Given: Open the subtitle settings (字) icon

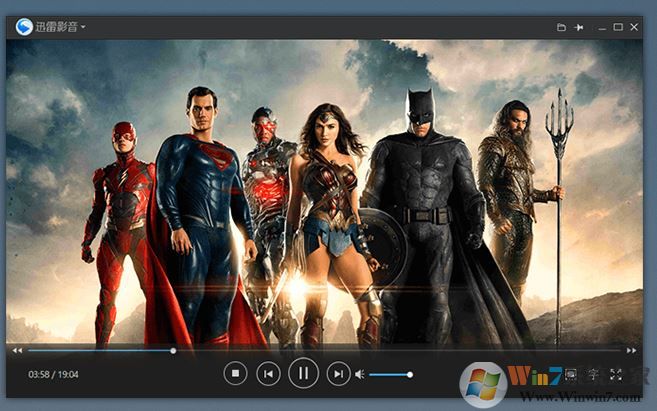Looking at the screenshot, I should click(x=593, y=374).
